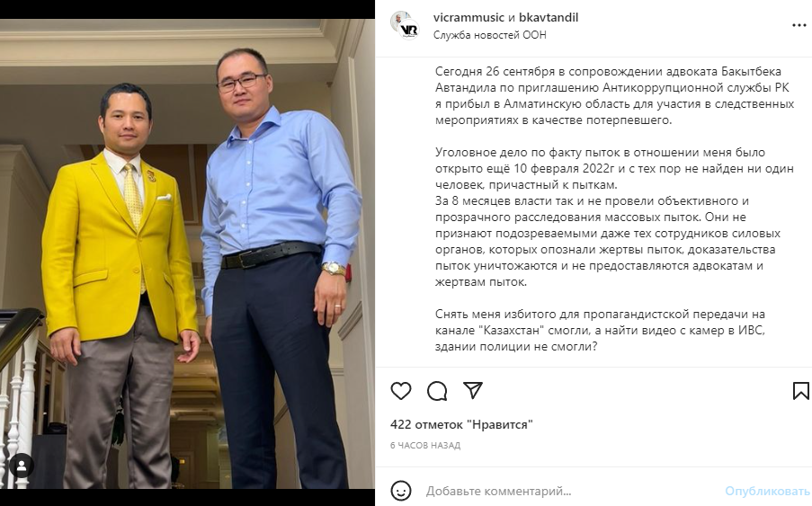The image size is (812, 506).
Task: Click the Опубликовать post button
Action: (767, 491)
